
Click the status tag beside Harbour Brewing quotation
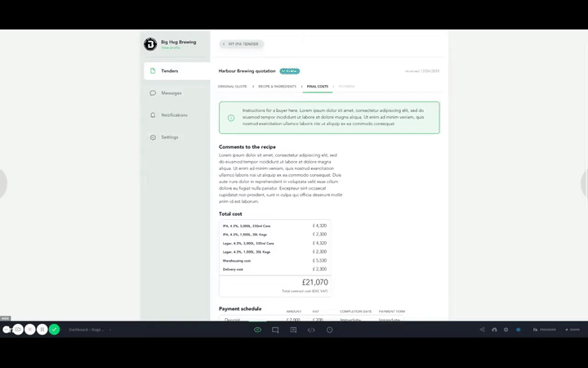(x=289, y=71)
